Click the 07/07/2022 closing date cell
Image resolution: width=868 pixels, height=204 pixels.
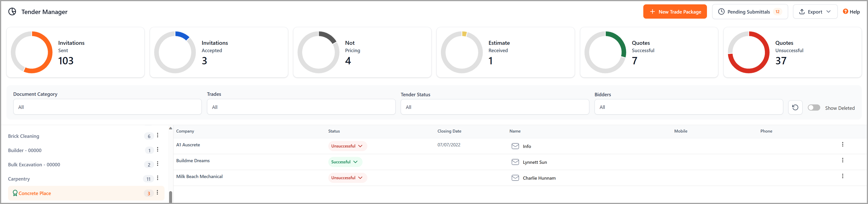(x=449, y=145)
